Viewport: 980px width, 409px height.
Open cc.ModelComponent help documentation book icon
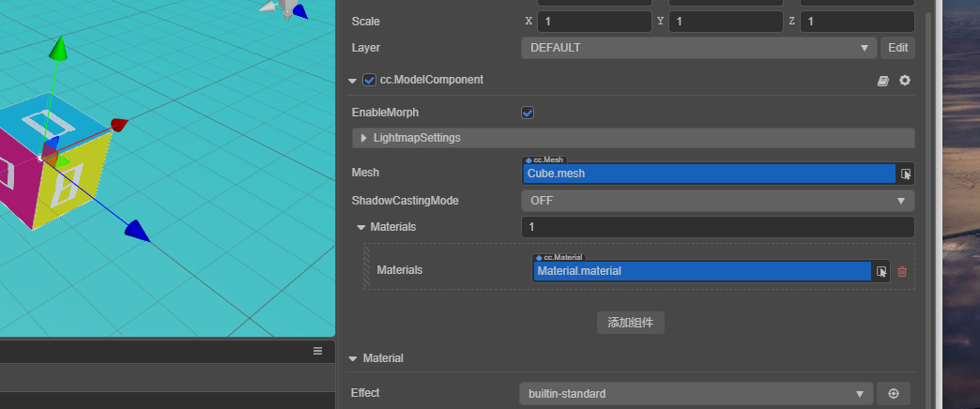882,81
